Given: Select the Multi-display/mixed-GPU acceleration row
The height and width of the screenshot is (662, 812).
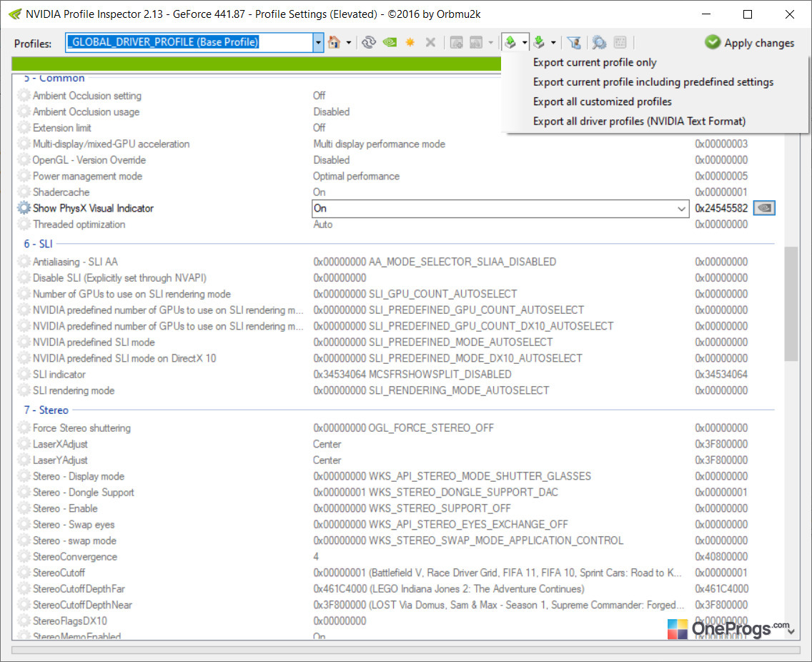Looking at the screenshot, I should (397, 144).
